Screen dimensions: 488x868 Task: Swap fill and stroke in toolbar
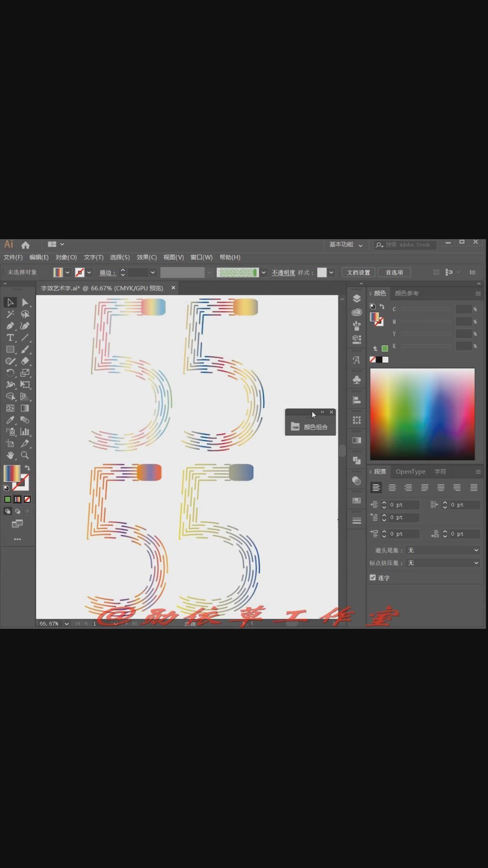pyautogui.click(x=28, y=468)
